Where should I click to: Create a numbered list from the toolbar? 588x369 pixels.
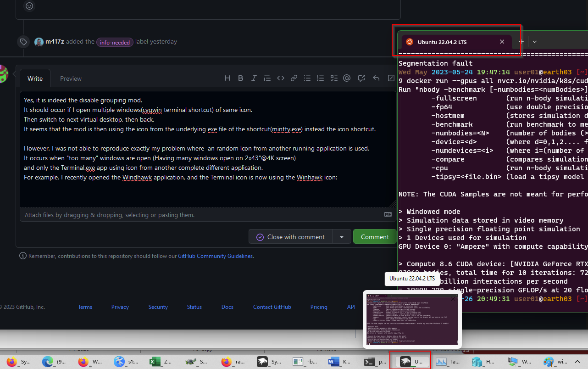click(x=320, y=78)
